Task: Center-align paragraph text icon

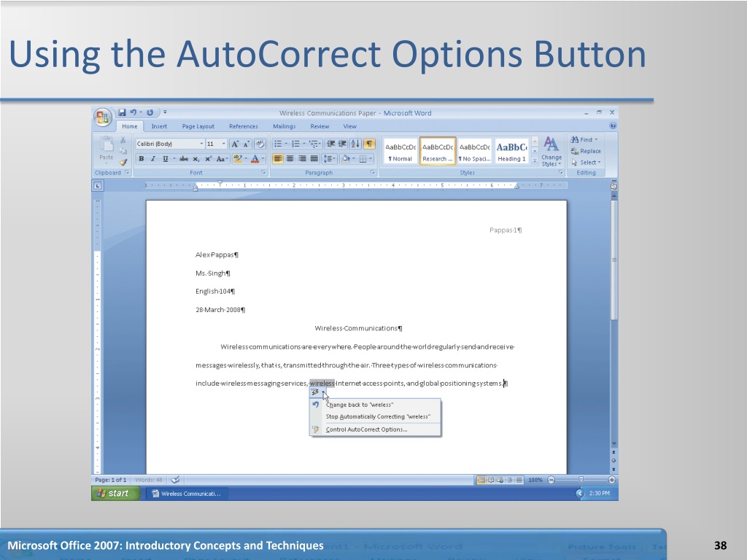Action: pyautogui.click(x=290, y=158)
